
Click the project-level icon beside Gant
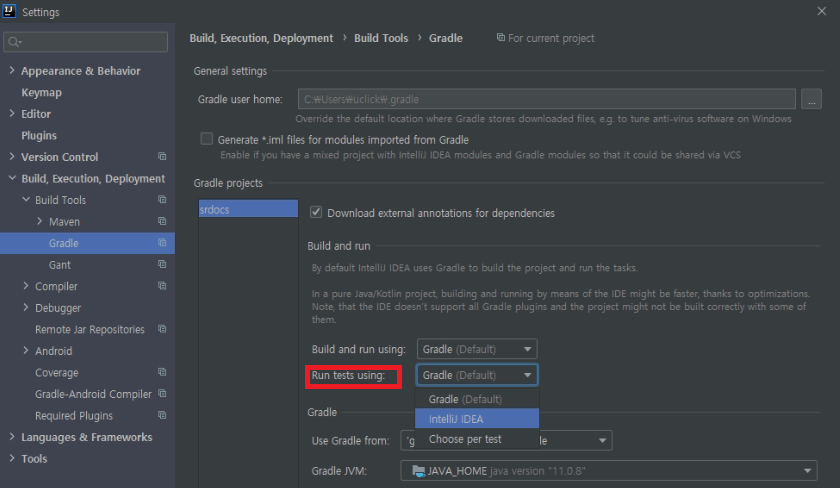[x=162, y=264]
